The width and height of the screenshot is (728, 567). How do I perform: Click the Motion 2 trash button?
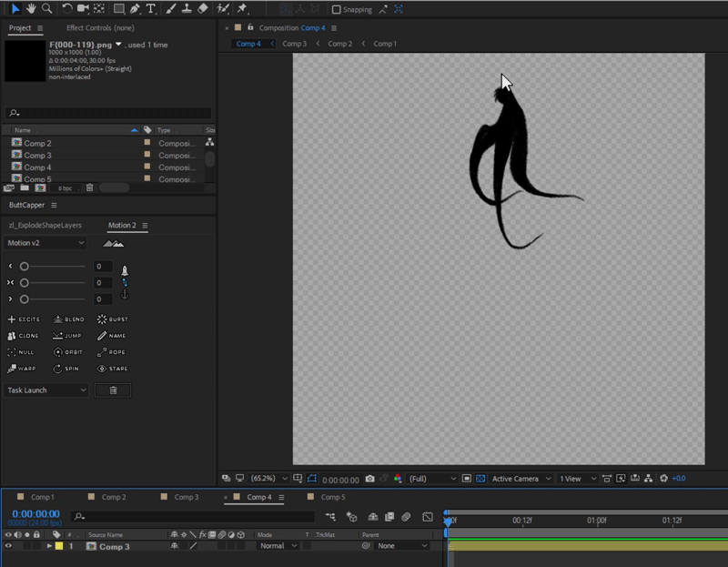pyautogui.click(x=113, y=390)
